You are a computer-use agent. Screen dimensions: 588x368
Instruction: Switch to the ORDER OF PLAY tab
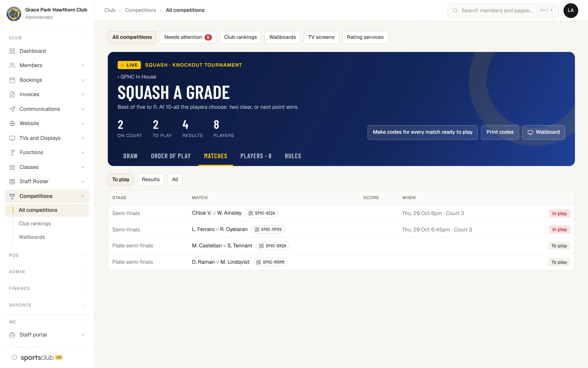pos(170,156)
